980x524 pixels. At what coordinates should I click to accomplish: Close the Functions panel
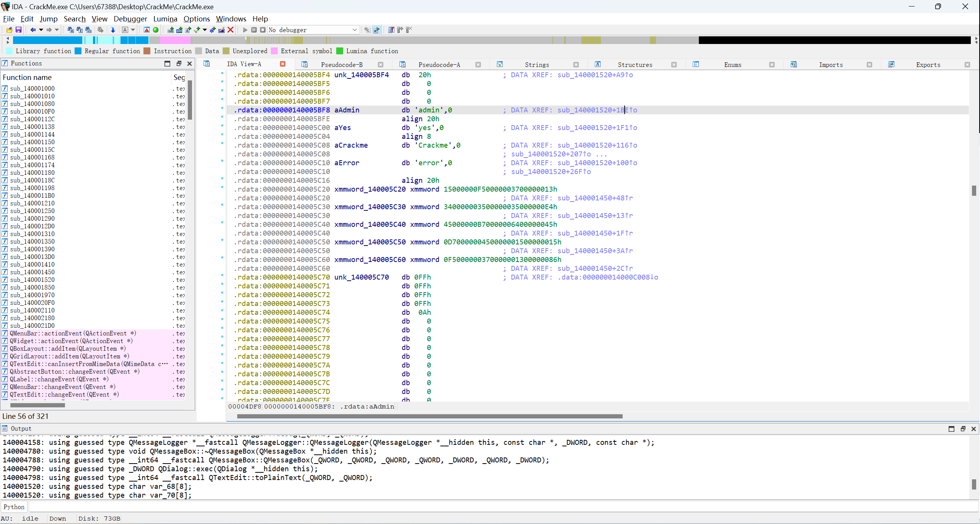click(189, 63)
